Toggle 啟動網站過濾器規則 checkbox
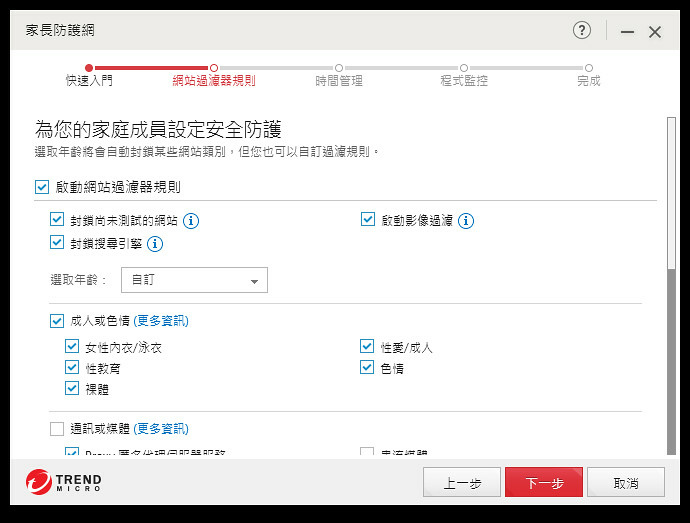Screen dimensions: 690x523 click(42, 187)
